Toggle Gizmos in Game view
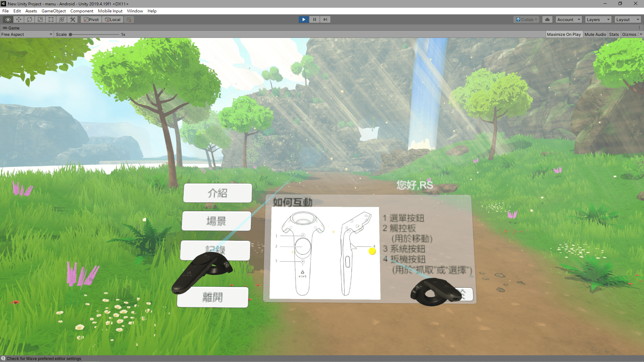The height and width of the screenshot is (362, 644). (x=629, y=34)
